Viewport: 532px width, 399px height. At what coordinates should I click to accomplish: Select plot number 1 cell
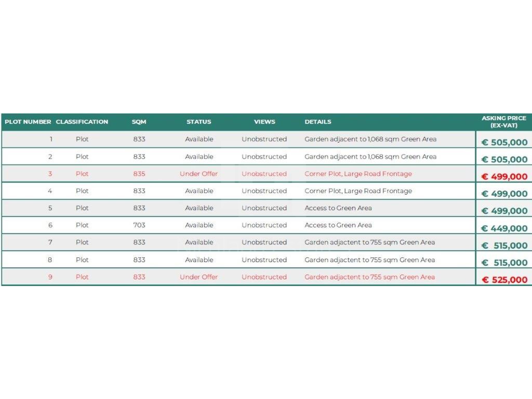coord(51,139)
